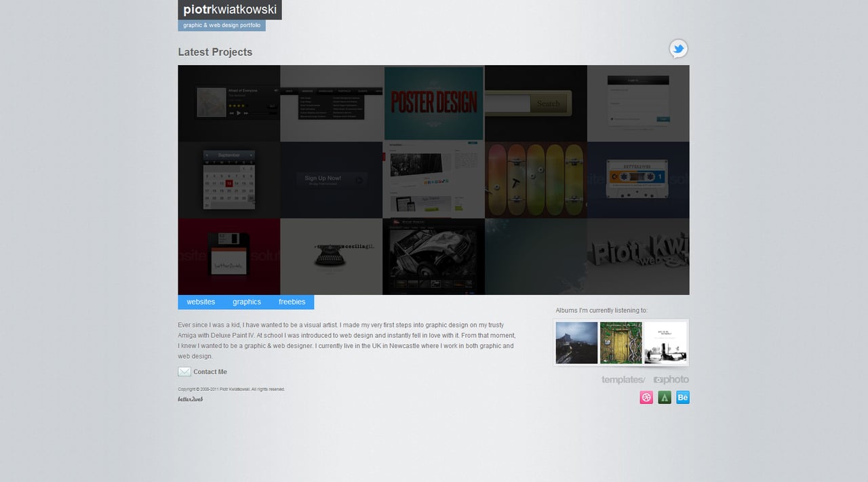Open the Poster Design project thumbnail

pyautogui.click(x=433, y=103)
